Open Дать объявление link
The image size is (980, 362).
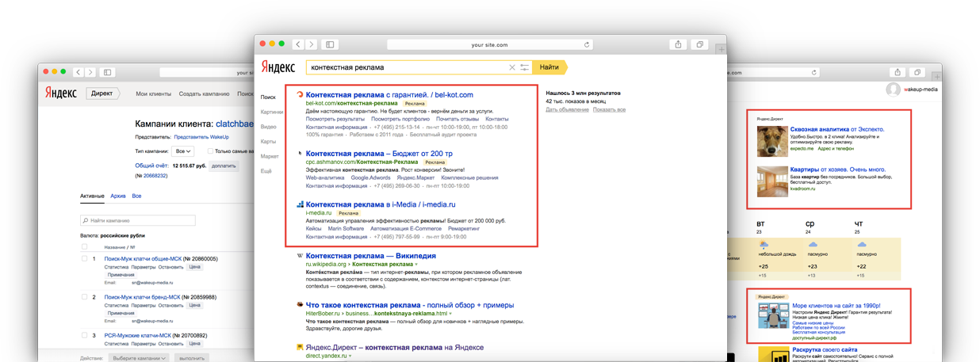coord(567,109)
